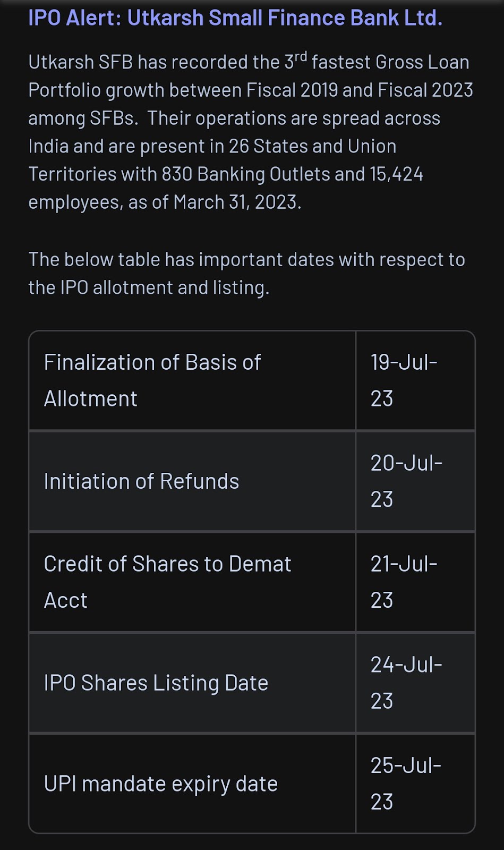Open the IPO Alert Utkarsh Small Finance Bank heading
The height and width of the screenshot is (850, 504).
[235, 18]
